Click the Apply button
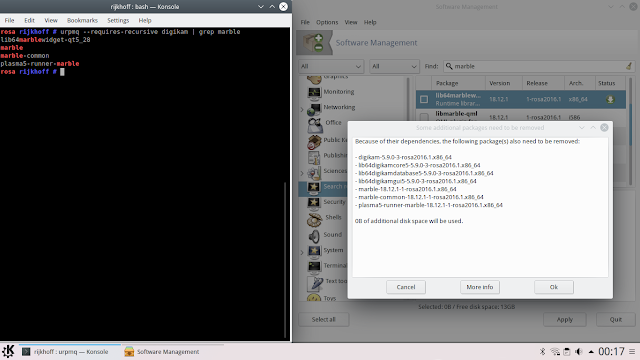This screenshot has width=640, height=360. 564,319
